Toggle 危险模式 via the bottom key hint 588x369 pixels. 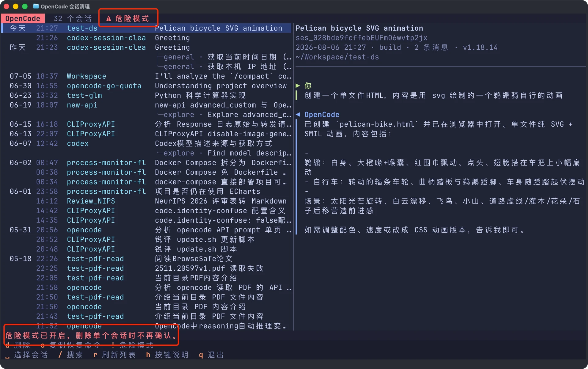click(x=132, y=345)
